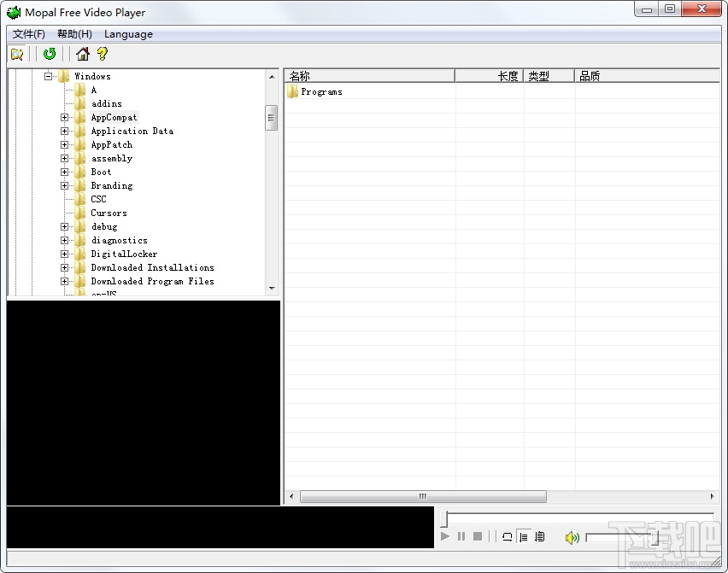Toggle the playlist loop order icon
This screenshot has width=728, height=573.
(539, 537)
